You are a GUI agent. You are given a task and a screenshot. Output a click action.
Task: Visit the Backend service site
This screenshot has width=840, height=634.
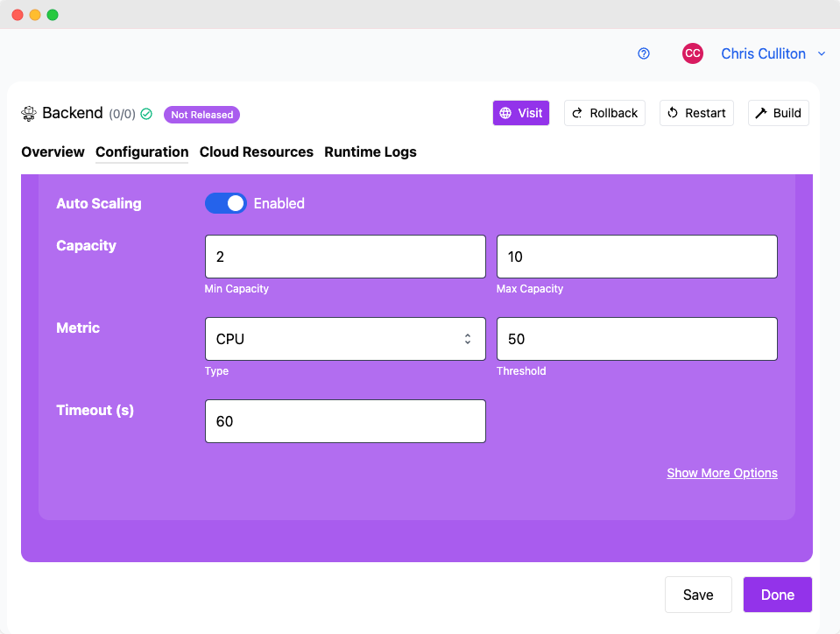[520, 113]
